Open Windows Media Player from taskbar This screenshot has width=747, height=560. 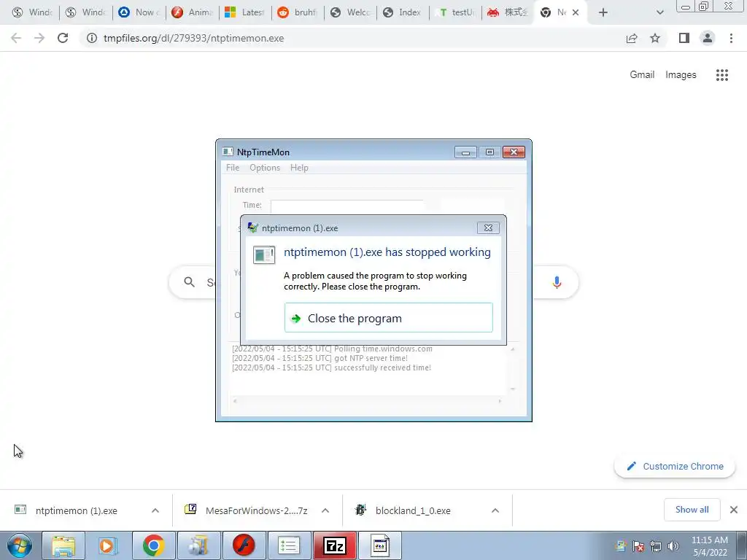pos(108,545)
